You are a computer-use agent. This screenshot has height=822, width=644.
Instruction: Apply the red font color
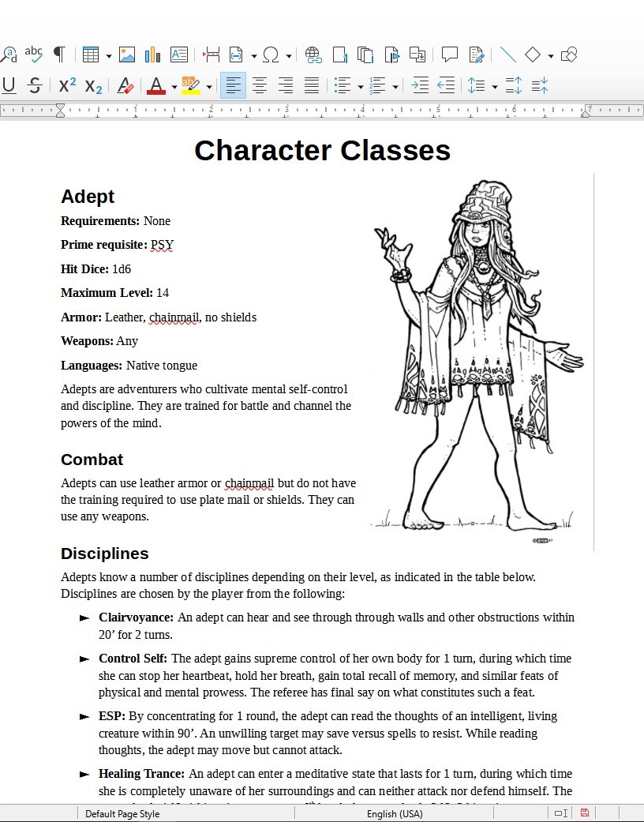pyautogui.click(x=156, y=85)
